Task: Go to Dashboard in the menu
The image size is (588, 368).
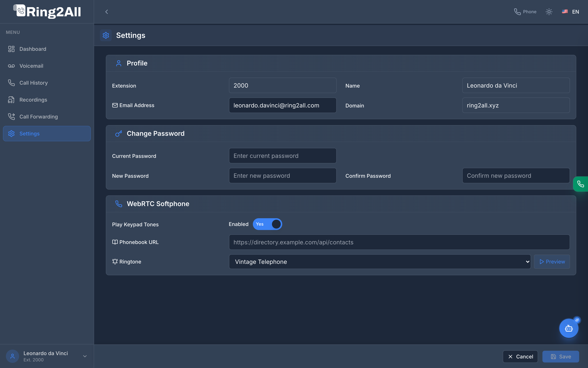Action: coord(47,49)
